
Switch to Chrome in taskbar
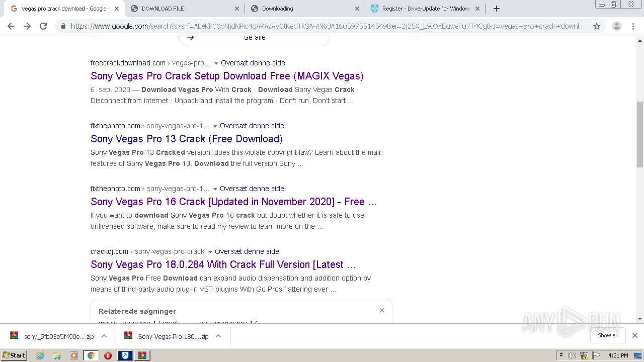(91, 355)
